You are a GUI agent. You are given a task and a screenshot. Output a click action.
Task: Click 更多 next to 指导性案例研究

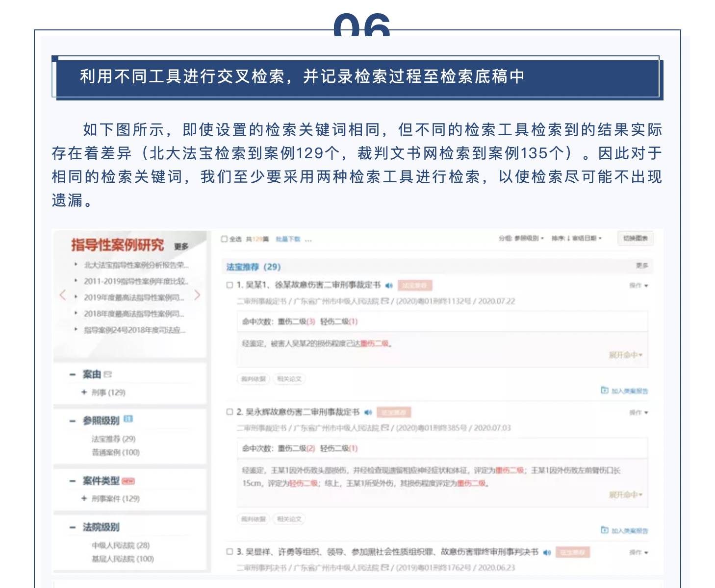(181, 246)
